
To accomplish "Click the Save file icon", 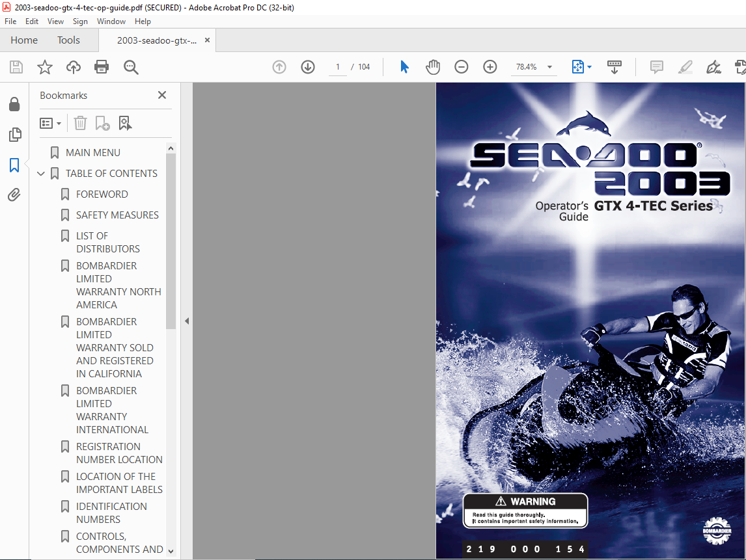I will tap(16, 67).
